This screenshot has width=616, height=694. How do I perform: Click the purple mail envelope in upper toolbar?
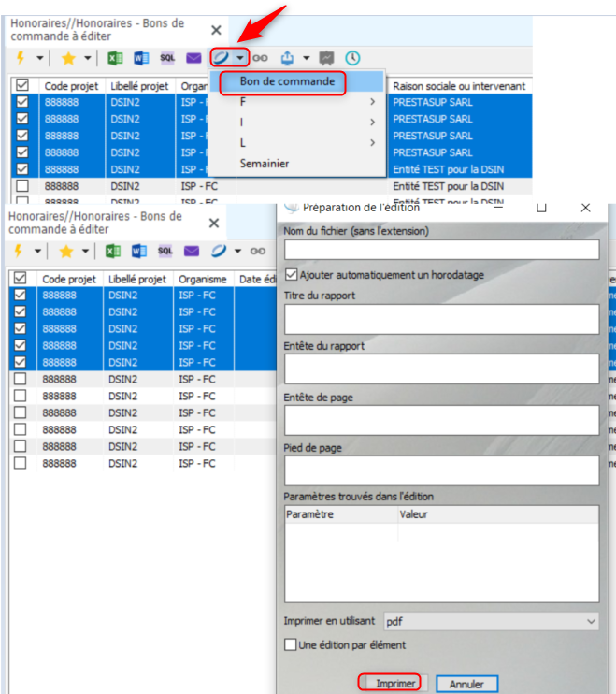point(193,58)
